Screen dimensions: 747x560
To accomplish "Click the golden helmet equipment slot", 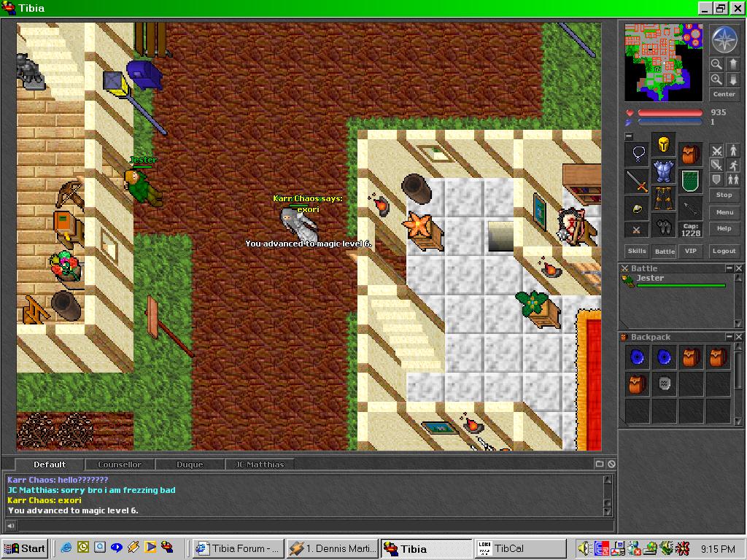I will coord(663,144).
